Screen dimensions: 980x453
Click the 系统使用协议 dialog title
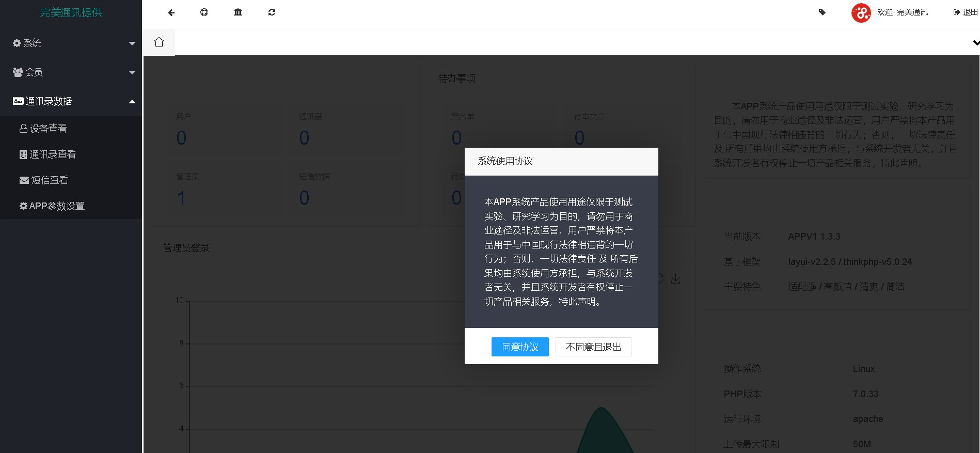pyautogui.click(x=505, y=161)
